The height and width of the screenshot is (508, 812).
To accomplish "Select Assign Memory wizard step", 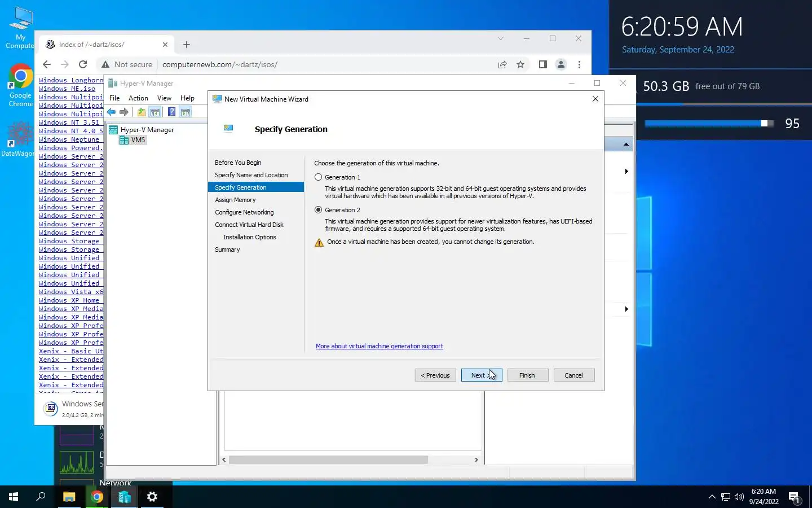I will [235, 200].
